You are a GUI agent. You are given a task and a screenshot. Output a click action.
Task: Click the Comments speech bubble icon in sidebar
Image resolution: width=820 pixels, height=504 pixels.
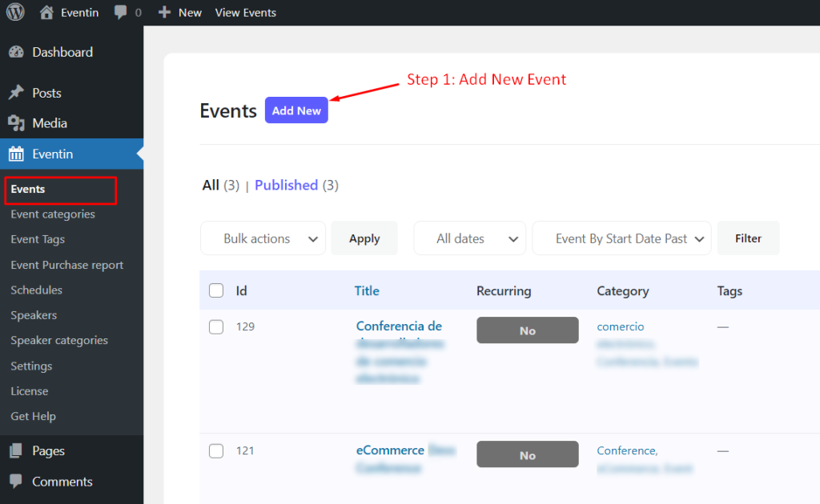pos(16,481)
